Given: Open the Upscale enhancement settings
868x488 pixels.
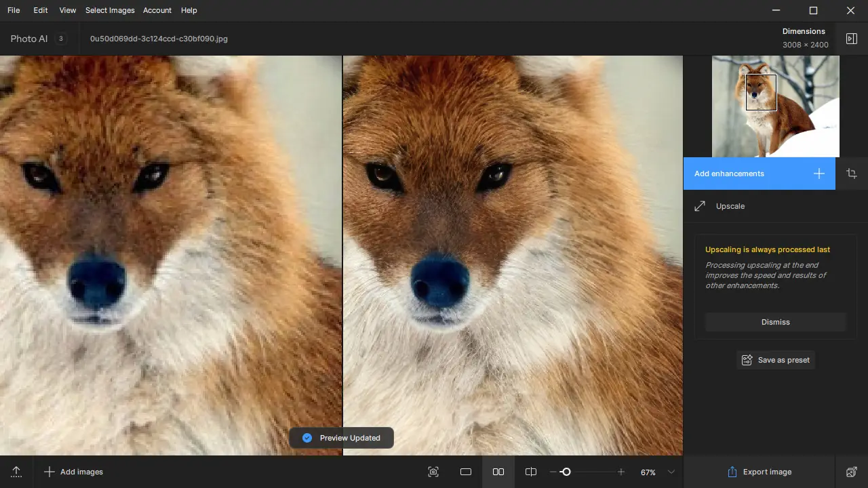Looking at the screenshot, I should tap(730, 206).
